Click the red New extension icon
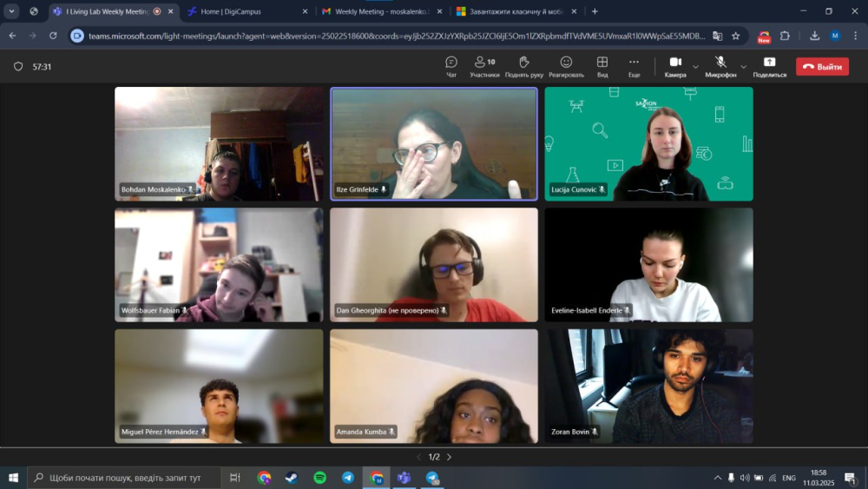Screen dimensions: 868x489 click(764, 36)
